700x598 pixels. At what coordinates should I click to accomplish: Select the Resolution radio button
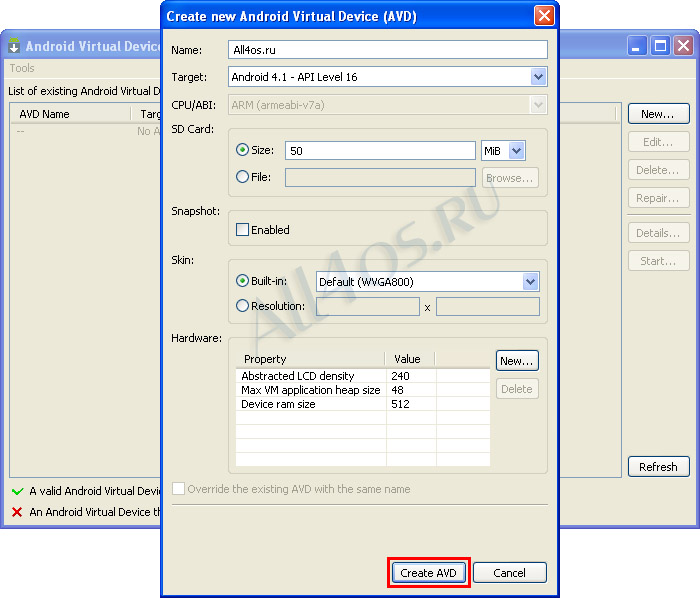click(x=242, y=306)
